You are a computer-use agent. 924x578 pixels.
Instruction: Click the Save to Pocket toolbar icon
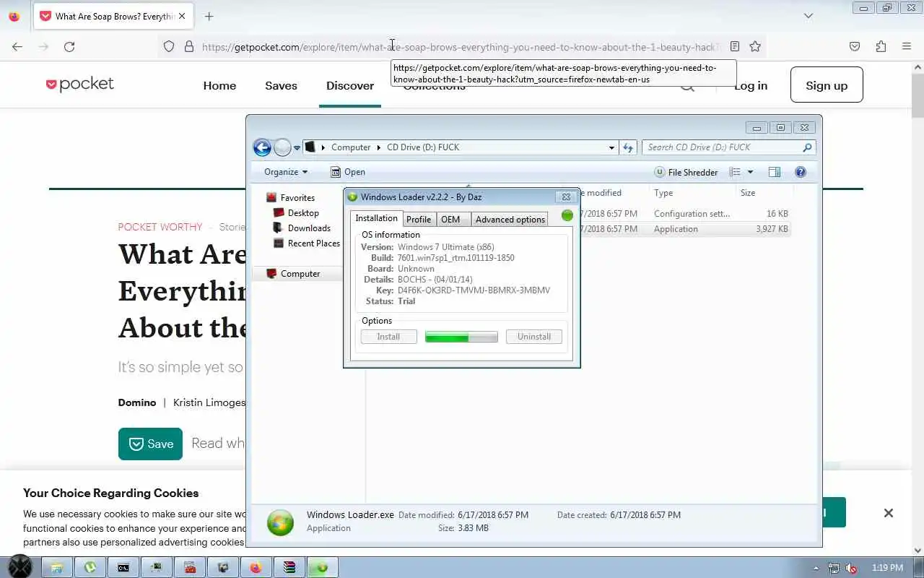click(855, 46)
